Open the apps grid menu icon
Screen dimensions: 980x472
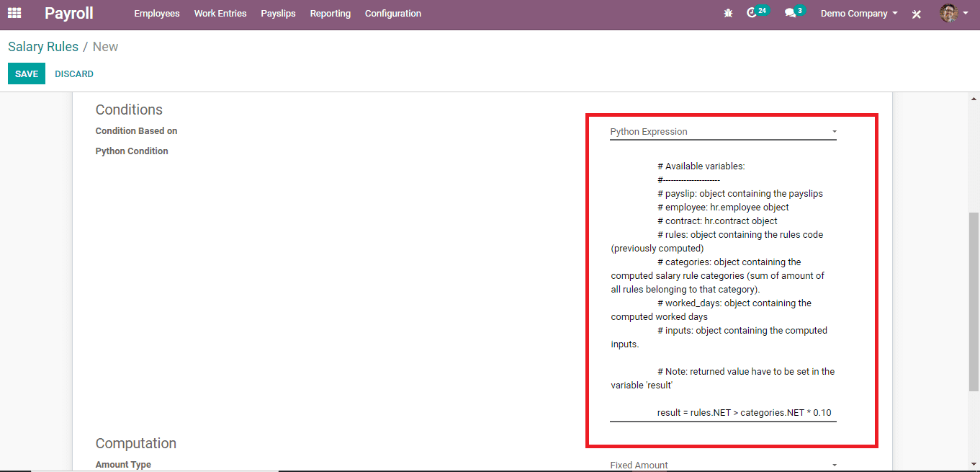pos(14,13)
